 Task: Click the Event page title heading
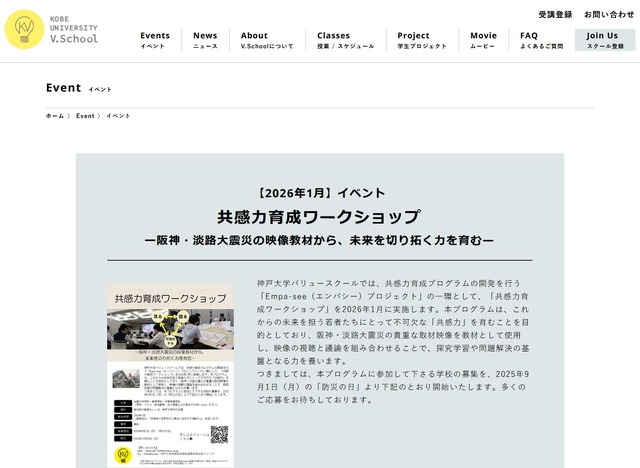[64, 88]
